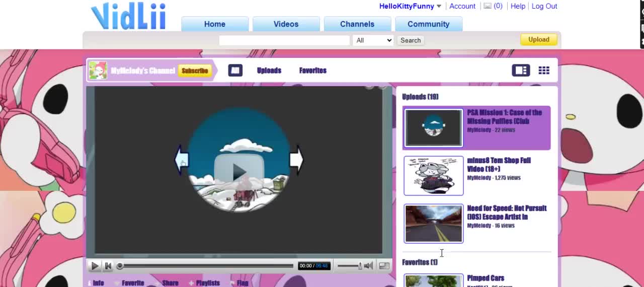Open the Info section below player
644x287 pixels.
point(96,283)
